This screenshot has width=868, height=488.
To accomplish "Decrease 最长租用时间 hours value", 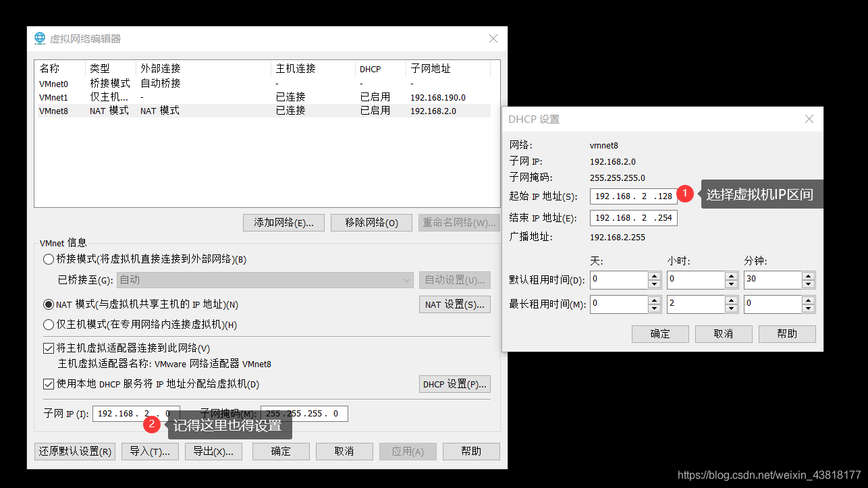I will [x=731, y=308].
